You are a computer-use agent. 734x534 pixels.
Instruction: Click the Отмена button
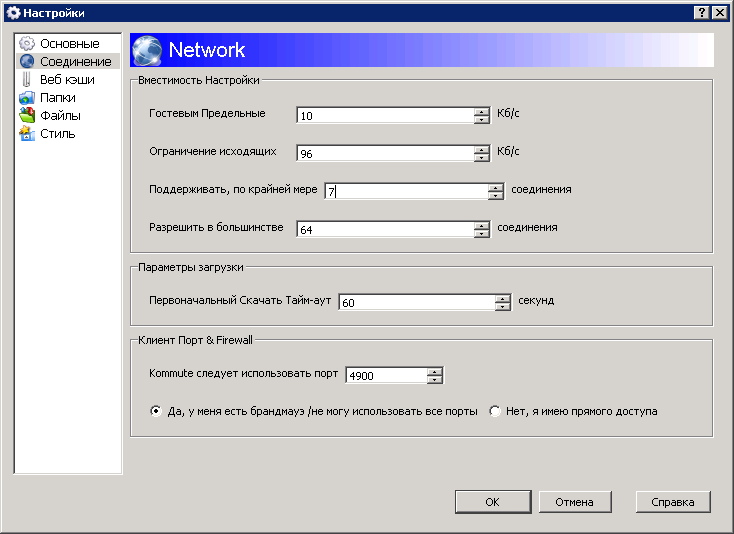tap(575, 502)
